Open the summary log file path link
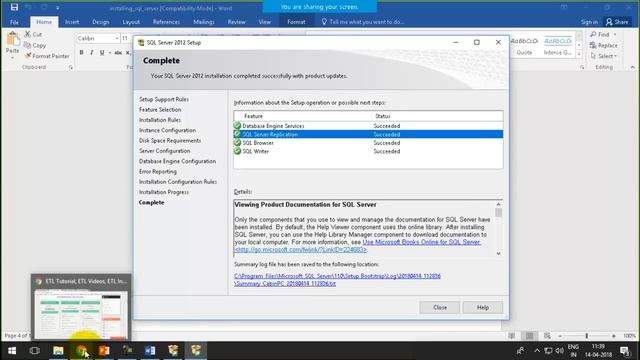Screen dimensions: 640x360 337,280
